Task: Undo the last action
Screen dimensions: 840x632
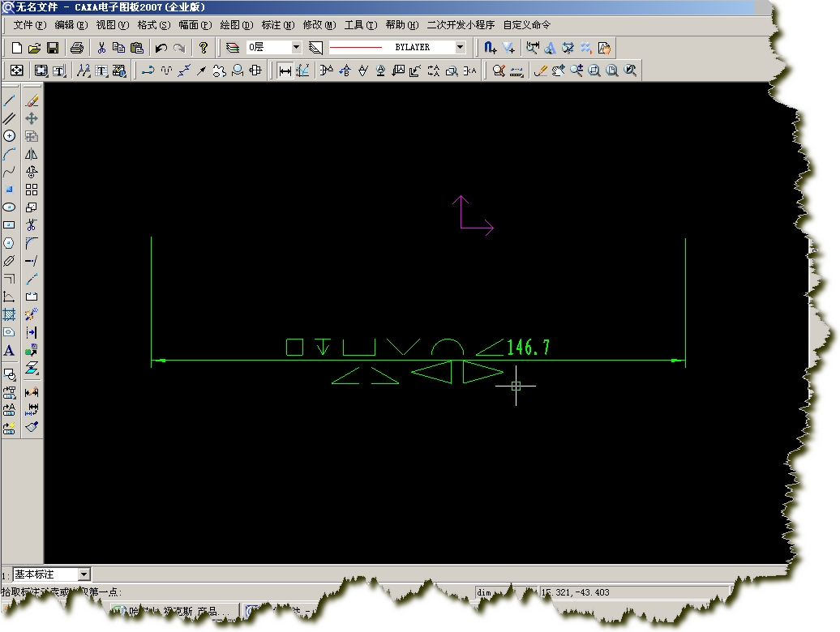Action: pyautogui.click(x=161, y=48)
